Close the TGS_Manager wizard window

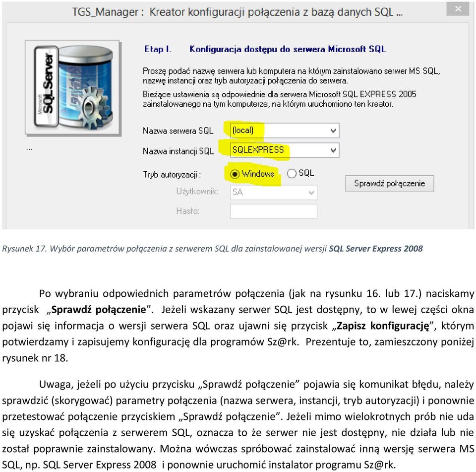pyautogui.click(x=458, y=9)
